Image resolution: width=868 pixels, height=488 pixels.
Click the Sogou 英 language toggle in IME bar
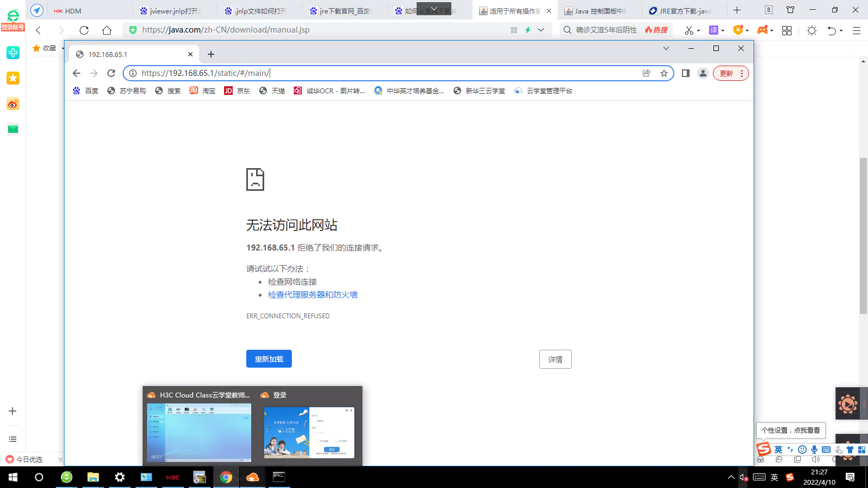click(778, 450)
